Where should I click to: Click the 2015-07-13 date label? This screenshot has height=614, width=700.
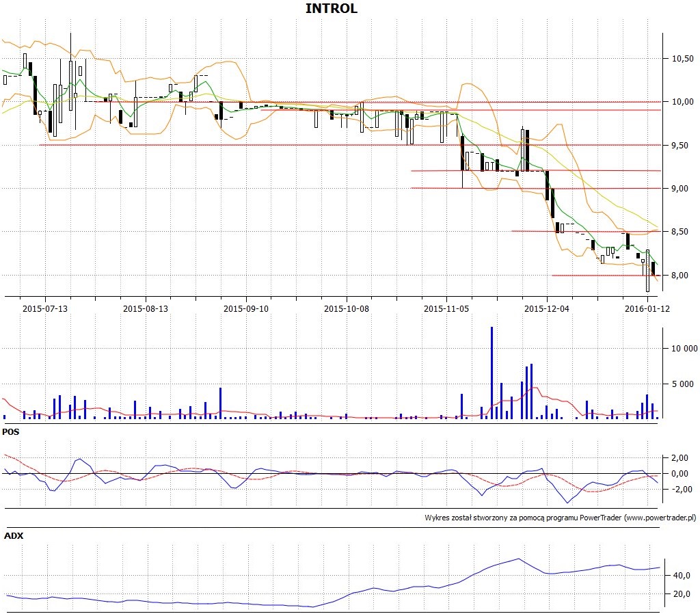(x=45, y=308)
